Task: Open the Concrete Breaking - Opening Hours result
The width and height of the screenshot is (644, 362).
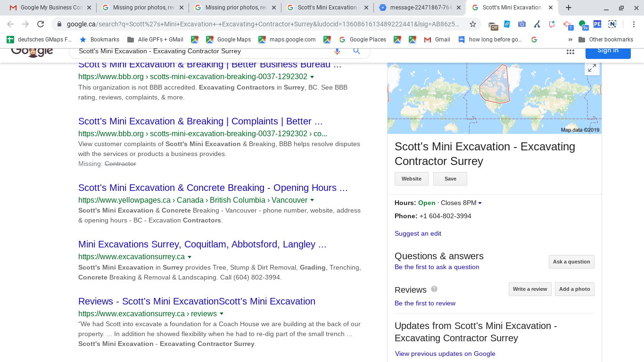Action: [213, 188]
